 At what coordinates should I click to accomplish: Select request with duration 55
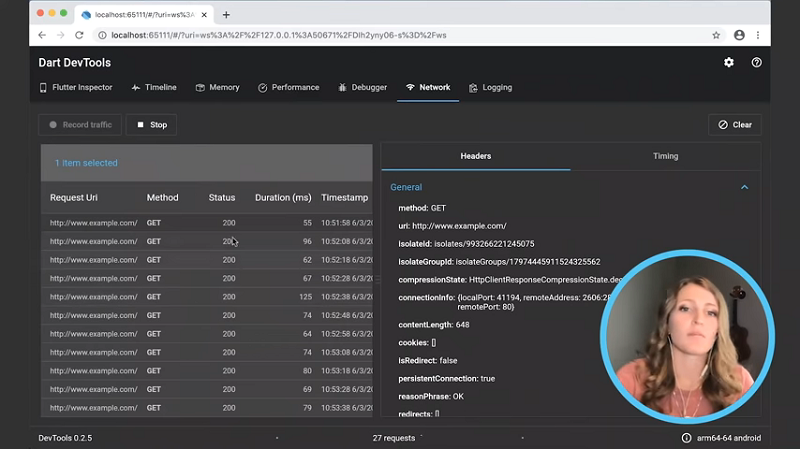[x=207, y=223]
